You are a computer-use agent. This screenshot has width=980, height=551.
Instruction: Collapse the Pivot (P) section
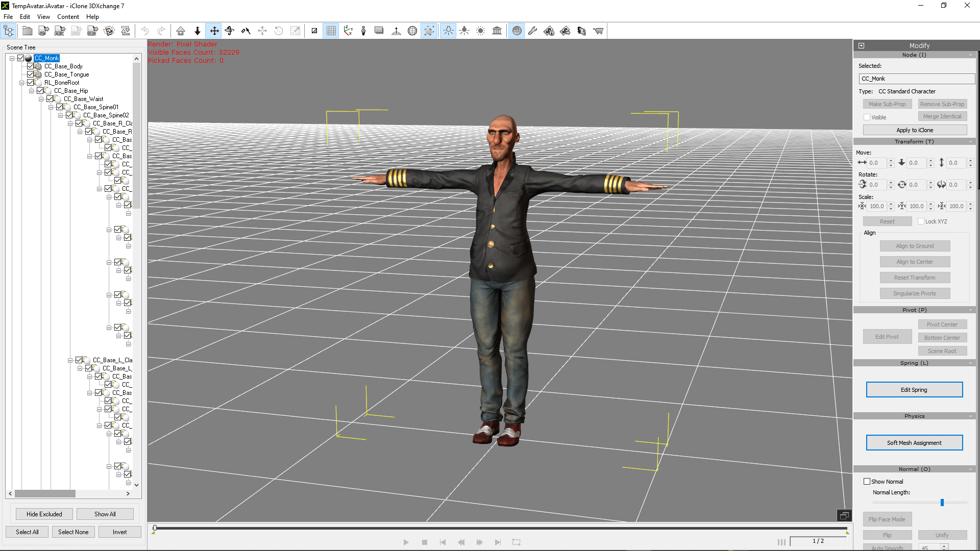pyautogui.click(x=971, y=310)
